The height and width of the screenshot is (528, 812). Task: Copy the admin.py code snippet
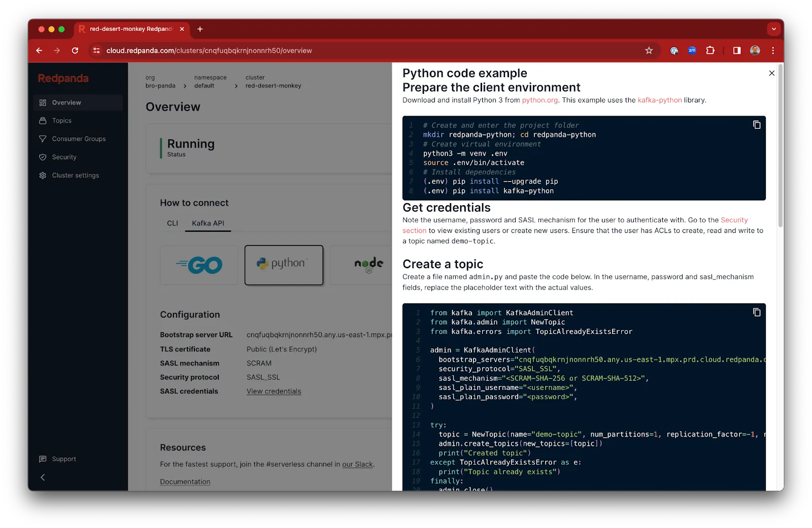(x=756, y=312)
